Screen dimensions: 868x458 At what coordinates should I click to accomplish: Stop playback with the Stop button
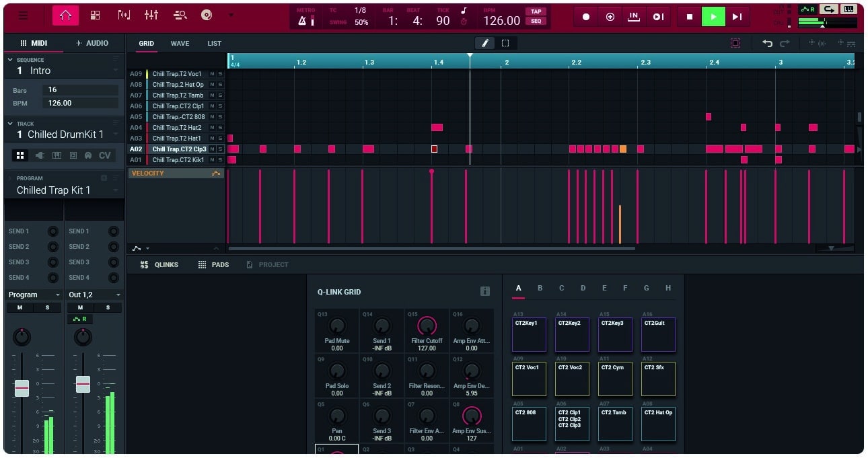pyautogui.click(x=689, y=17)
